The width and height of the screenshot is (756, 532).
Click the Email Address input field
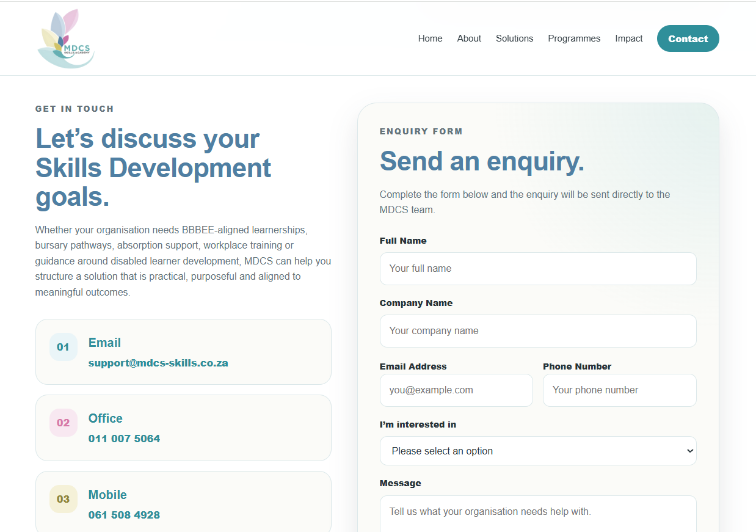[456, 390]
